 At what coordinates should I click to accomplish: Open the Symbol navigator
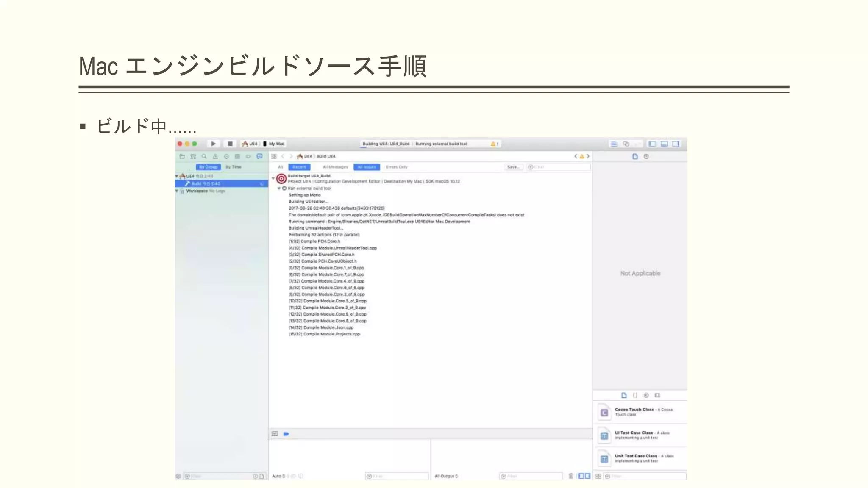[x=193, y=156]
